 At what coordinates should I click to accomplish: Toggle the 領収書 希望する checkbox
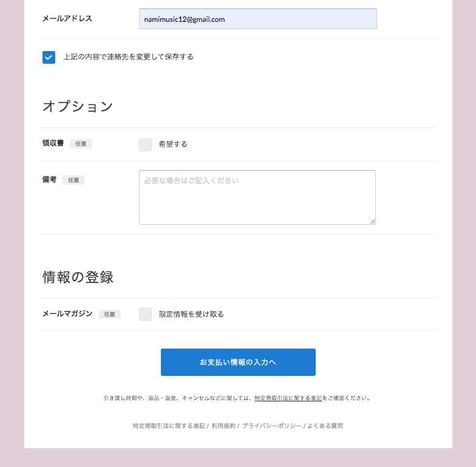pos(145,145)
